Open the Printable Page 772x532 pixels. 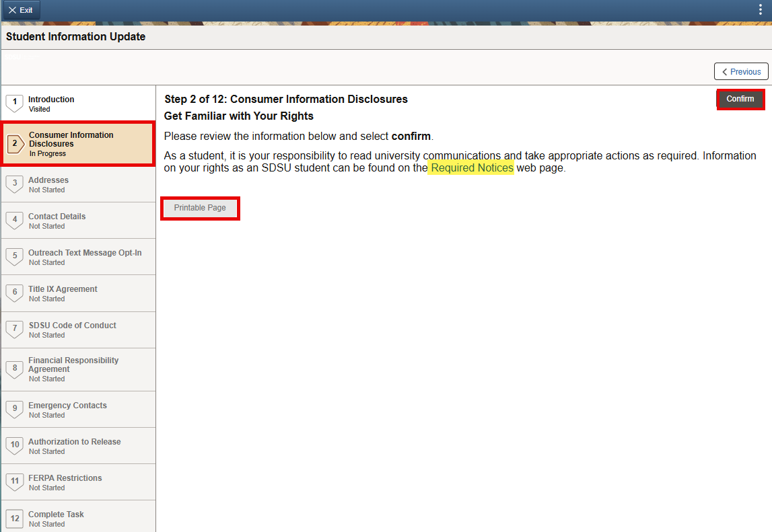(200, 208)
